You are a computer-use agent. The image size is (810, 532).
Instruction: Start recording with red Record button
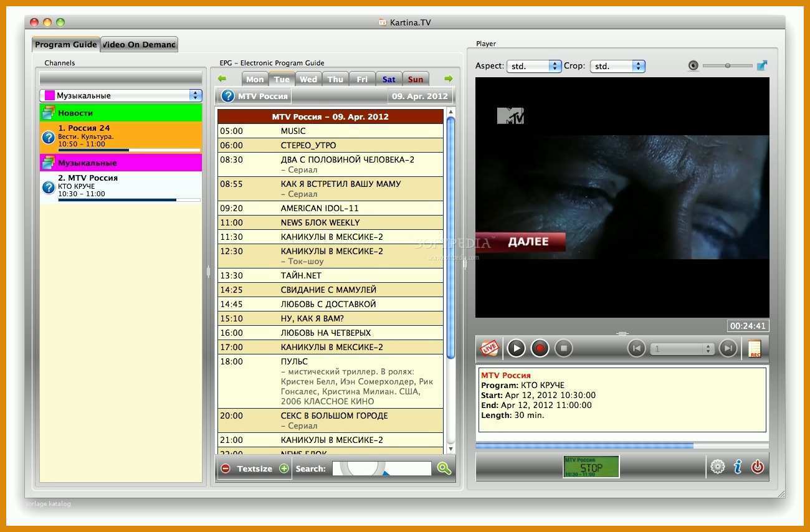point(540,348)
